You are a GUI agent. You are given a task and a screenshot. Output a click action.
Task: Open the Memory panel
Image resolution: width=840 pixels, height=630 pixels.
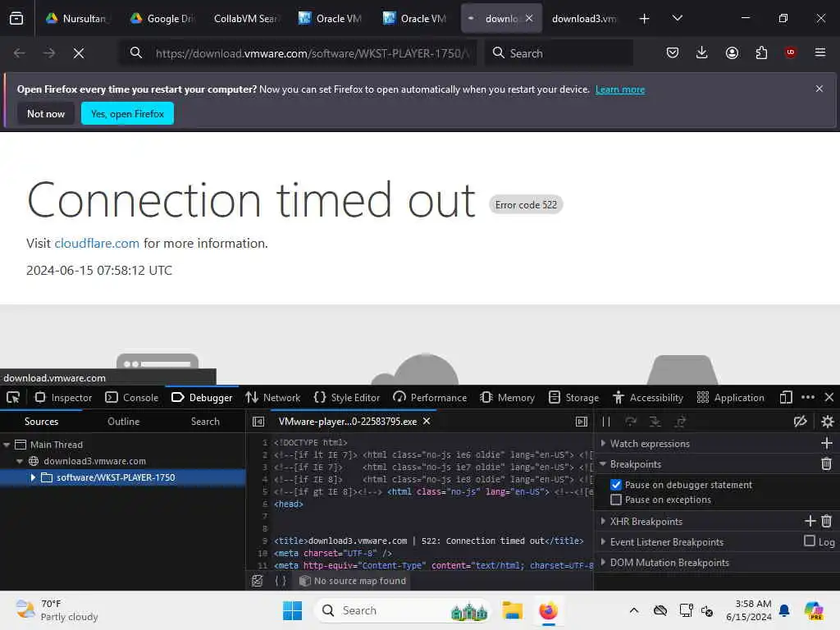[507, 398]
